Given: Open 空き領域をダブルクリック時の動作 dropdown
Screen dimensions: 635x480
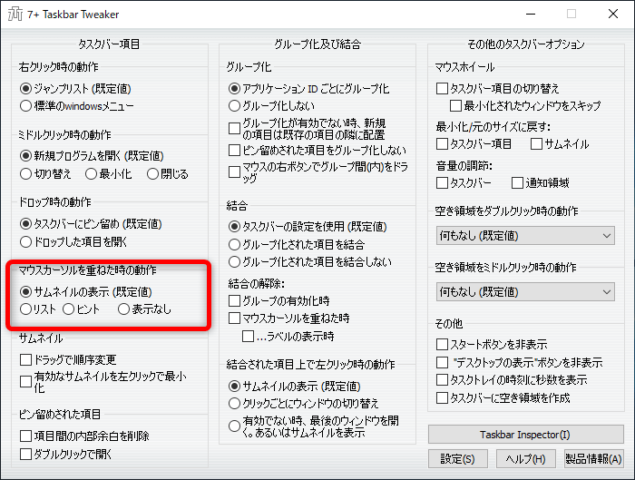Looking at the screenshot, I should [x=525, y=236].
